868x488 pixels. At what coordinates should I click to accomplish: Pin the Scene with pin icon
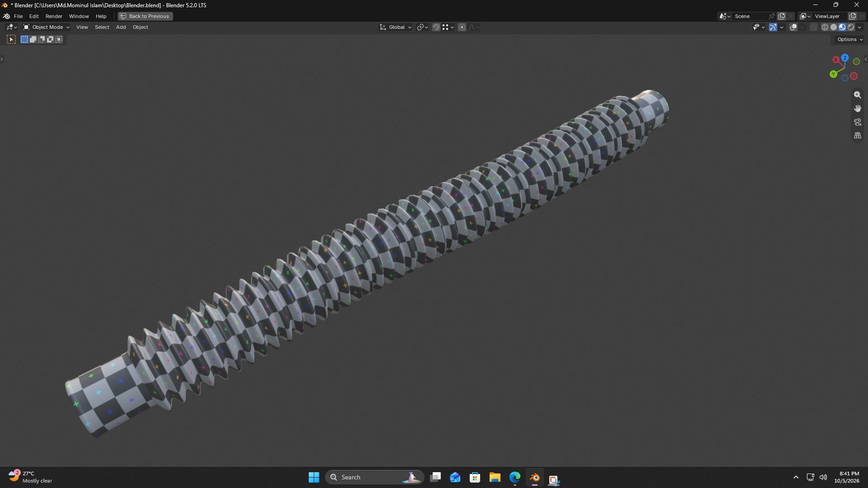click(772, 16)
